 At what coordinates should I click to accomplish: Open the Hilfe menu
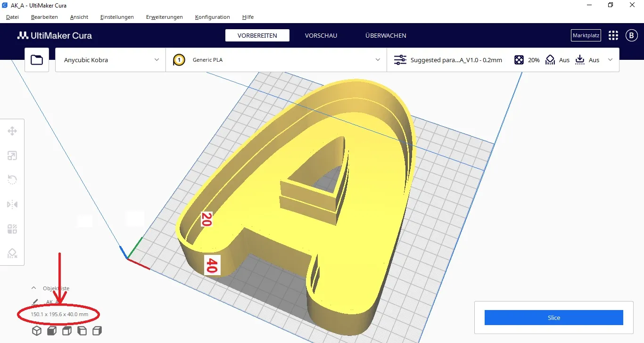point(248,17)
